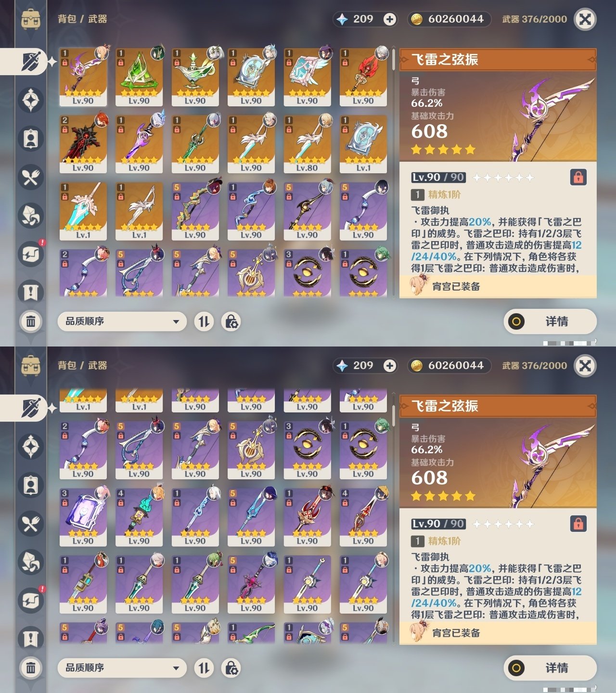Open character development items icon in lower sidebar
Viewport: 616px width, 693px height.
pyautogui.click(x=31, y=485)
